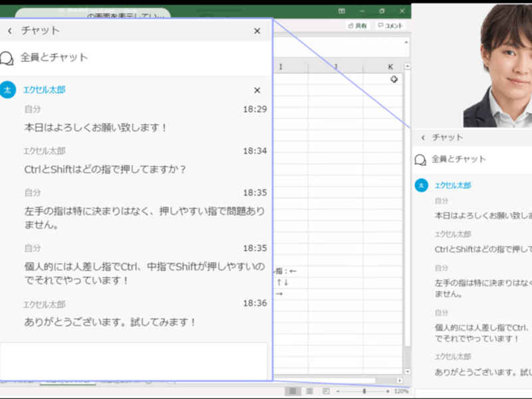Click the speech bubble icon beside 全員とチャット
Viewport: 532px width, 399px height.
coord(7,58)
